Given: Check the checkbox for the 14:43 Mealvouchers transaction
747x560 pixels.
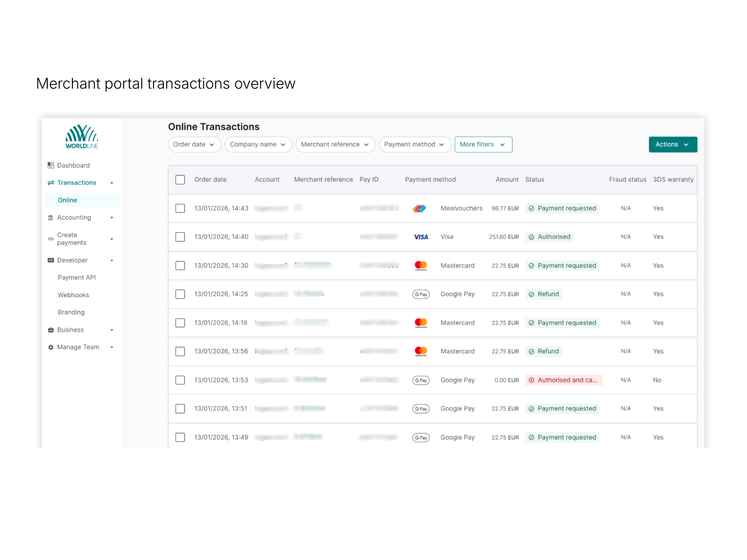Looking at the screenshot, I should (180, 208).
